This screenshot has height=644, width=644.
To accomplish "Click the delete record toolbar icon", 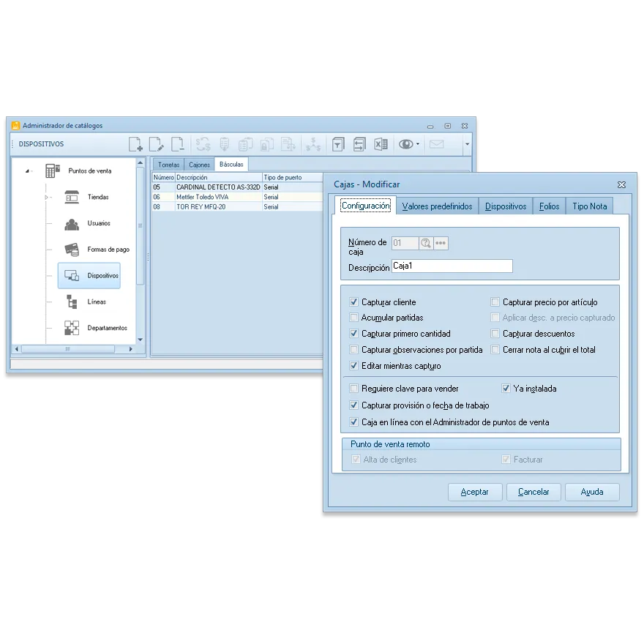I will click(177, 144).
